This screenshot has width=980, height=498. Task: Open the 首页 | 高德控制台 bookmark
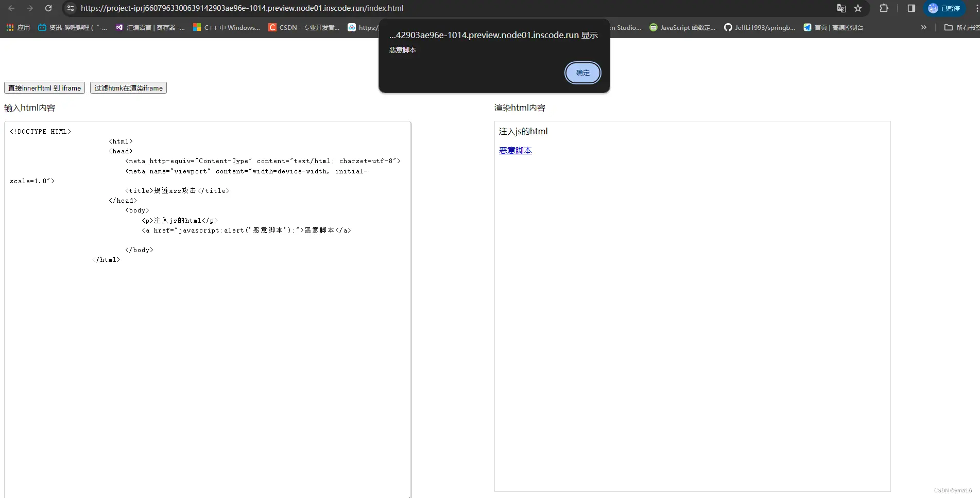click(x=833, y=27)
